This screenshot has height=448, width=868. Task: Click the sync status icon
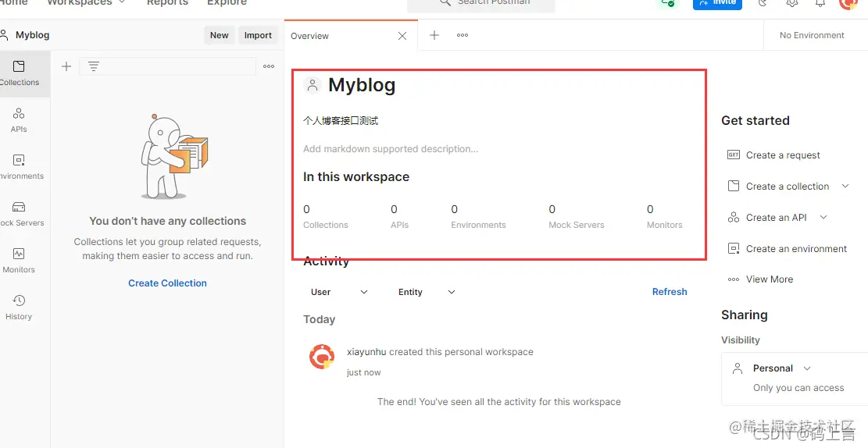tap(668, 3)
